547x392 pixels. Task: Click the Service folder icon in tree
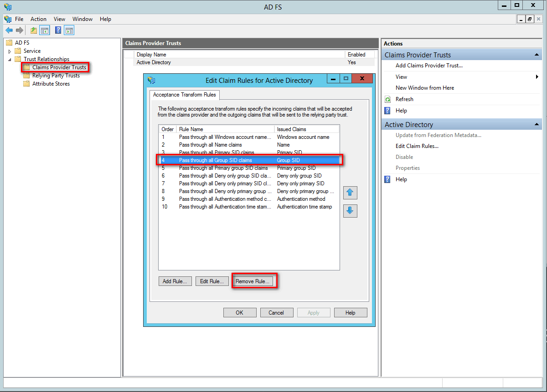[18, 51]
